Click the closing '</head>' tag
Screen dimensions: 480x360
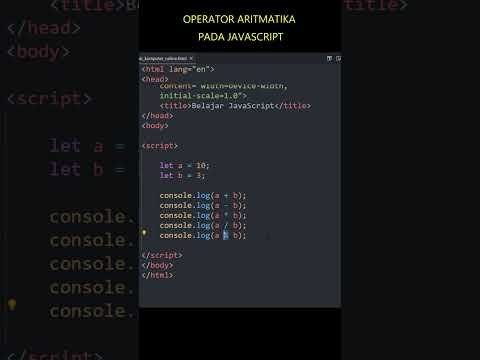[157, 116]
